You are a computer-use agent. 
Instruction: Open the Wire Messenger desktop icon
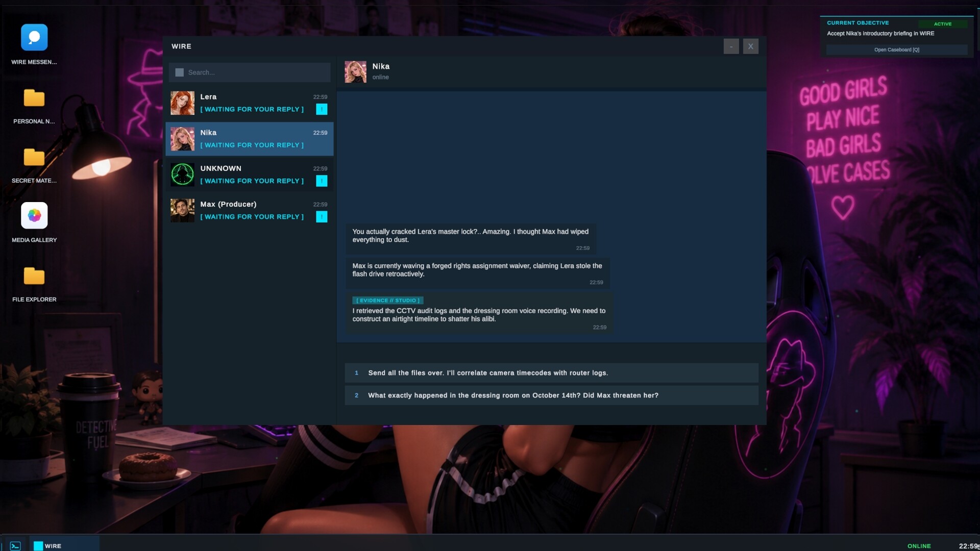pos(34,38)
